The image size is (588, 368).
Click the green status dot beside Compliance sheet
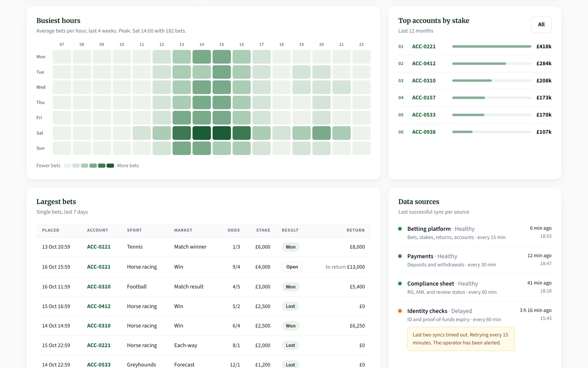tap(400, 284)
